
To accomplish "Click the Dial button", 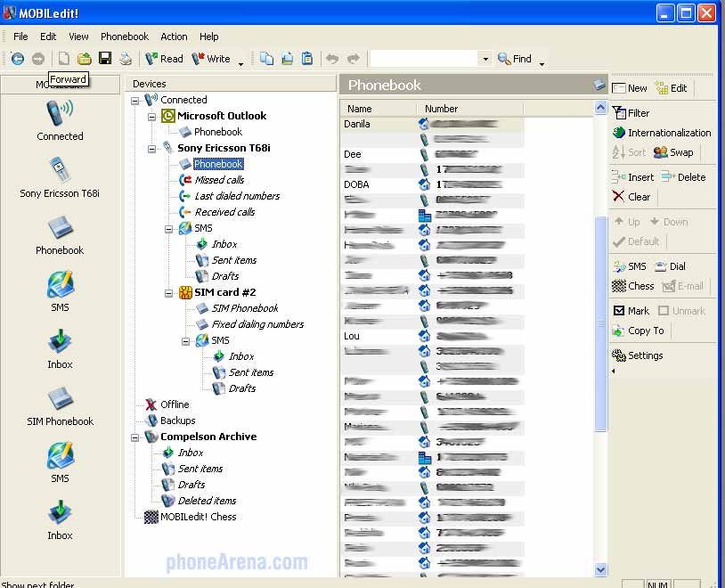I will [x=670, y=266].
